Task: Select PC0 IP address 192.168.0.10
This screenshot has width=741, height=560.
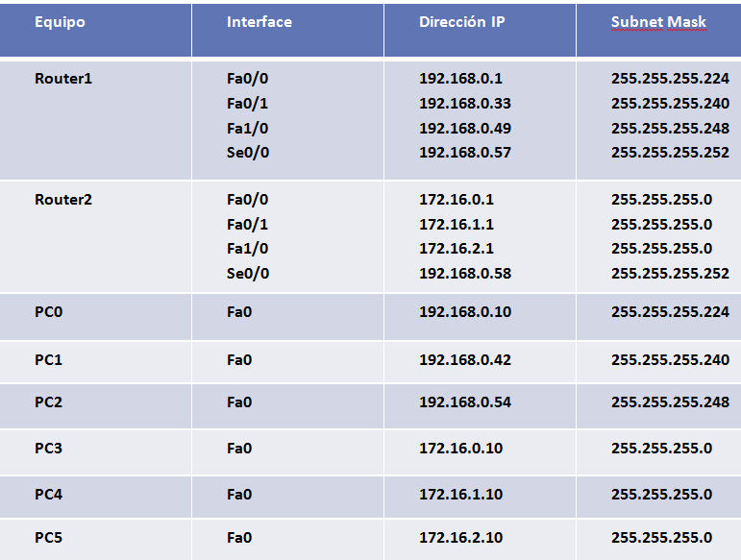Action: click(465, 312)
